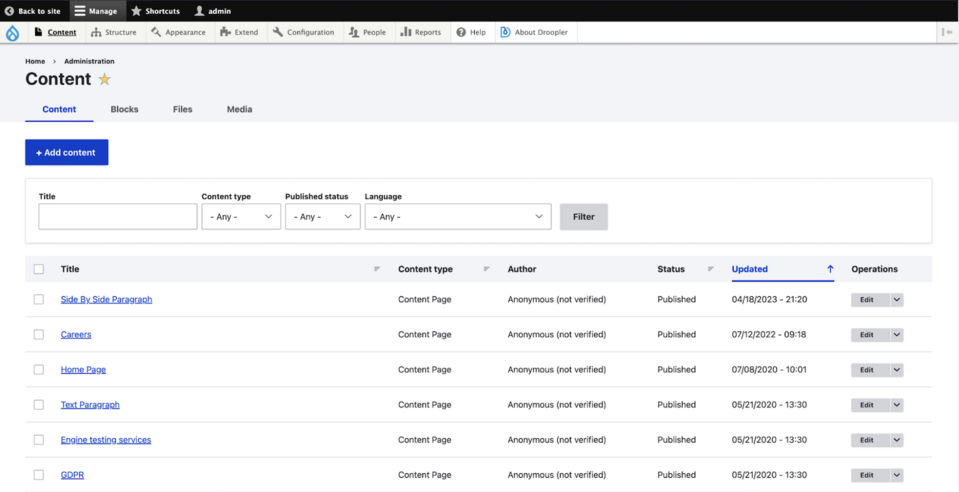Open Content in admin toolbar
Screen dimensions: 959x492
tap(56, 32)
